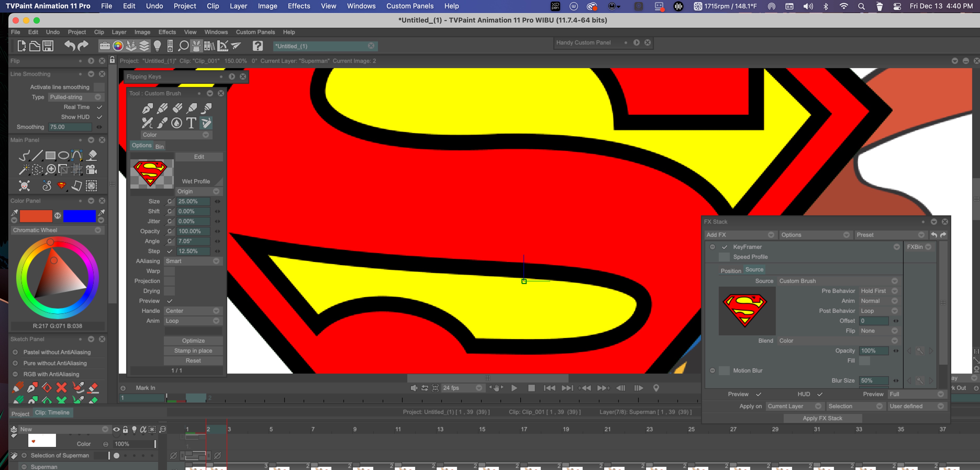Enable the Warp checkbox
This screenshot has width=980, height=470.
coord(169,271)
